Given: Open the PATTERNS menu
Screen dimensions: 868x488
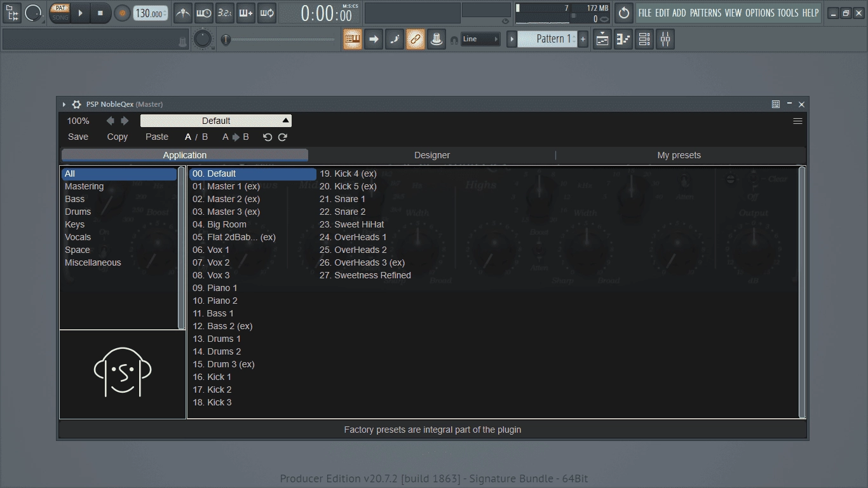Looking at the screenshot, I should (705, 13).
